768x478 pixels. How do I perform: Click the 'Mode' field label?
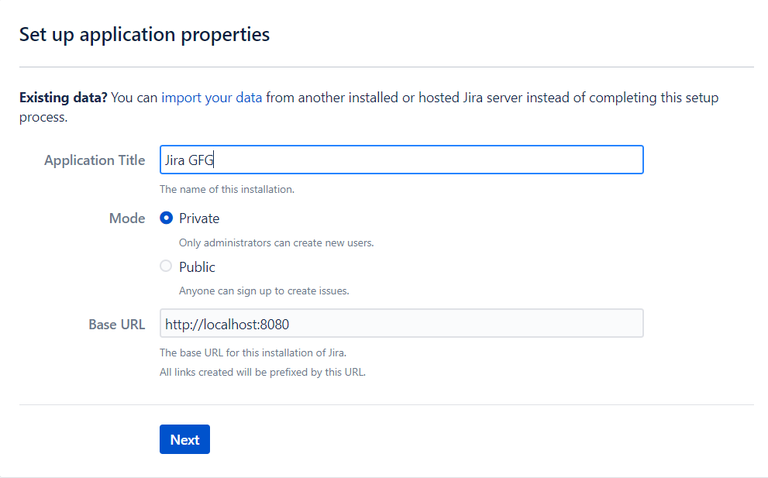tap(127, 218)
